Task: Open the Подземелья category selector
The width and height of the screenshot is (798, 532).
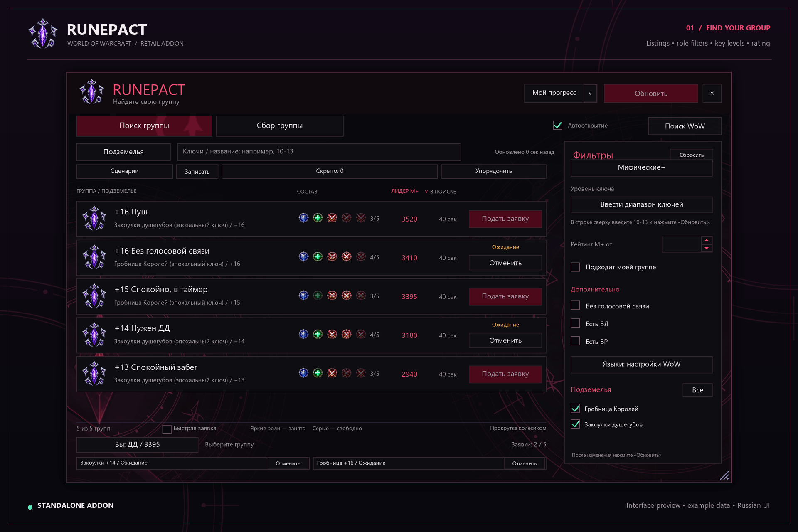Action: (x=123, y=152)
